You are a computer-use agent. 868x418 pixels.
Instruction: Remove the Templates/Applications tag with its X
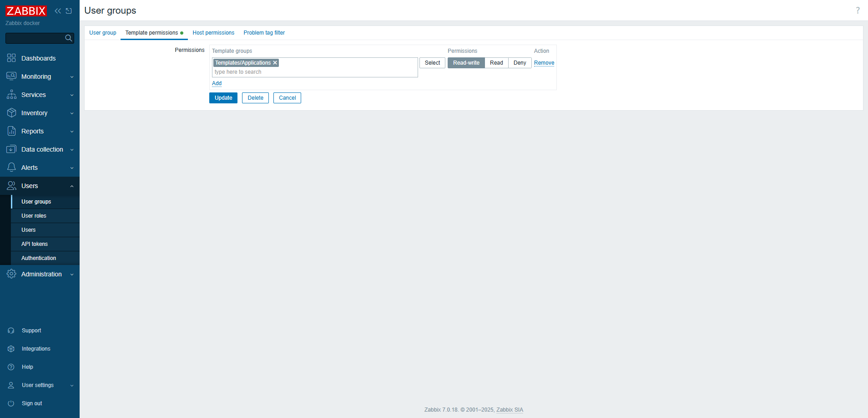275,63
